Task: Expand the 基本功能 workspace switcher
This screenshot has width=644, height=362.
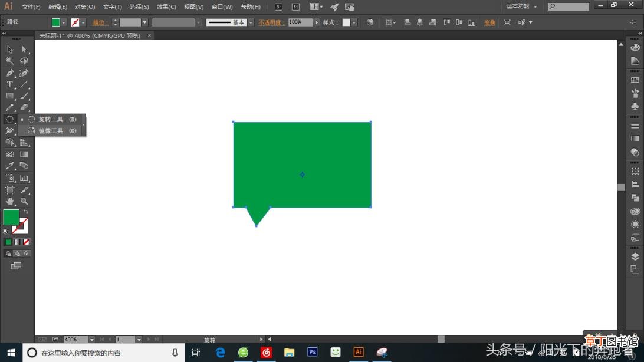Action: [x=521, y=6]
